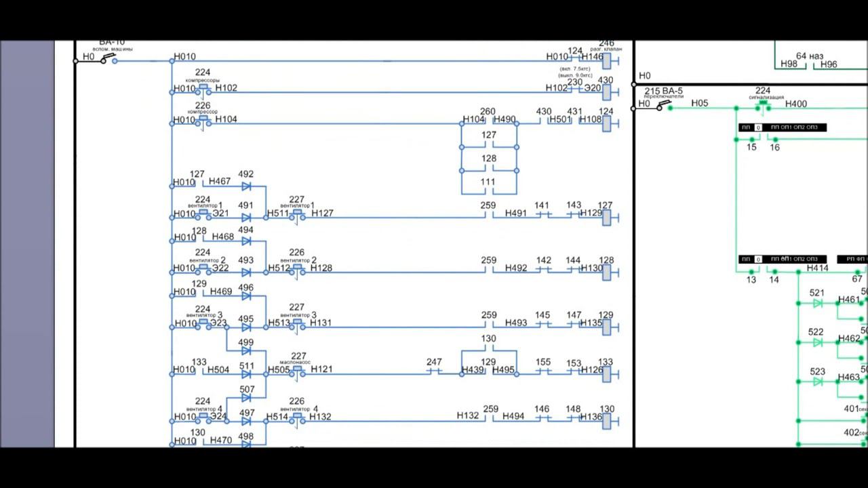The height and width of the screenshot is (488, 868).
Task: Click diode 497 after wire Э24
Action: 246,421
